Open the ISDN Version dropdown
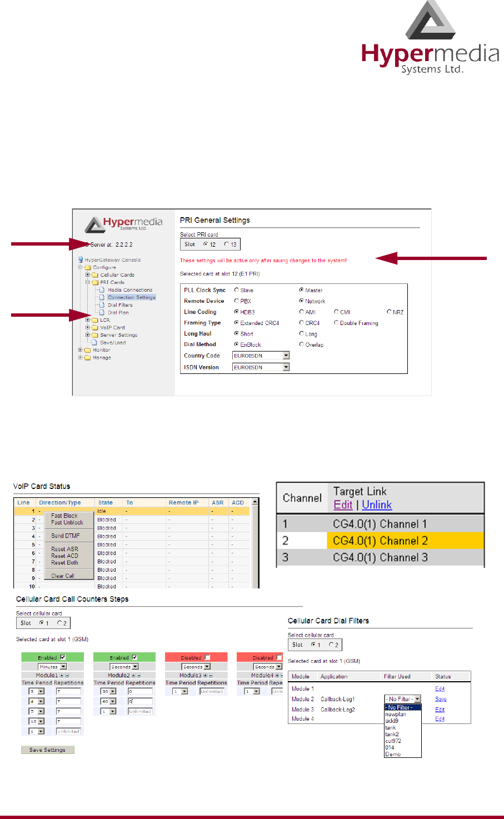Viewport: 504px width, 819px height. click(x=286, y=367)
